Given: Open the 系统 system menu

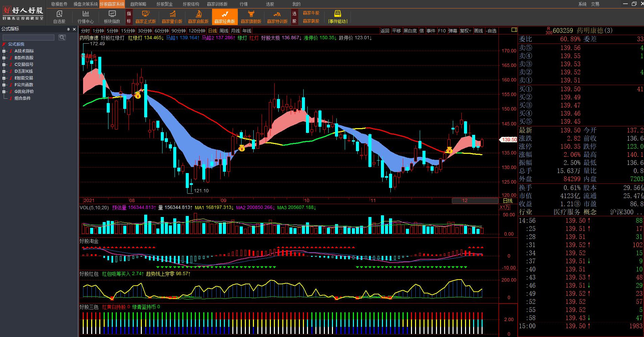Looking at the screenshot, I should coord(582,4).
